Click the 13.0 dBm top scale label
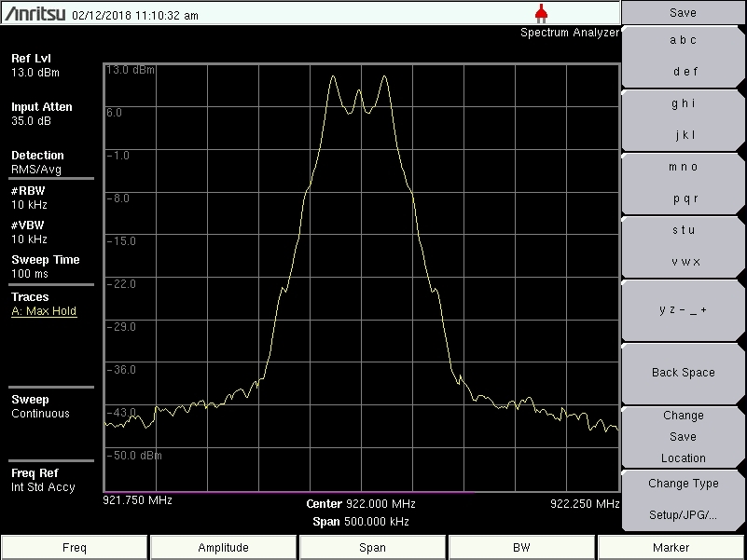747x560 pixels. (130, 70)
